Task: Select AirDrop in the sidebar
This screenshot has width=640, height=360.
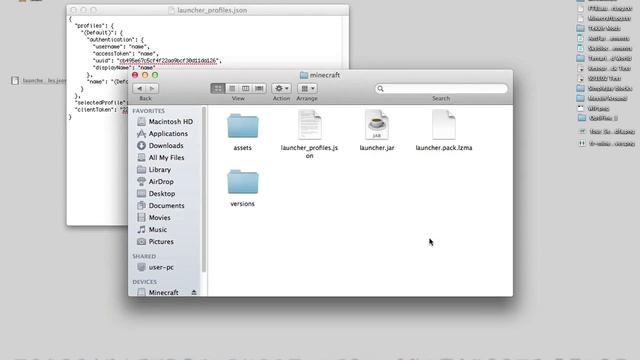Action: click(165, 182)
